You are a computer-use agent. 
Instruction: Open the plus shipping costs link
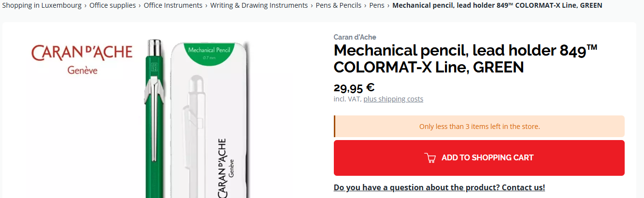(393, 99)
